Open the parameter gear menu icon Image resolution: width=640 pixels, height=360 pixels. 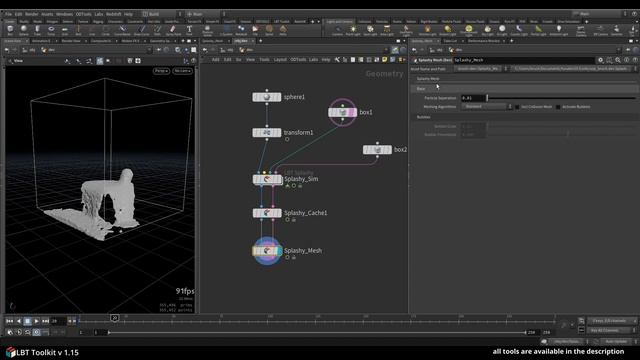600,60
